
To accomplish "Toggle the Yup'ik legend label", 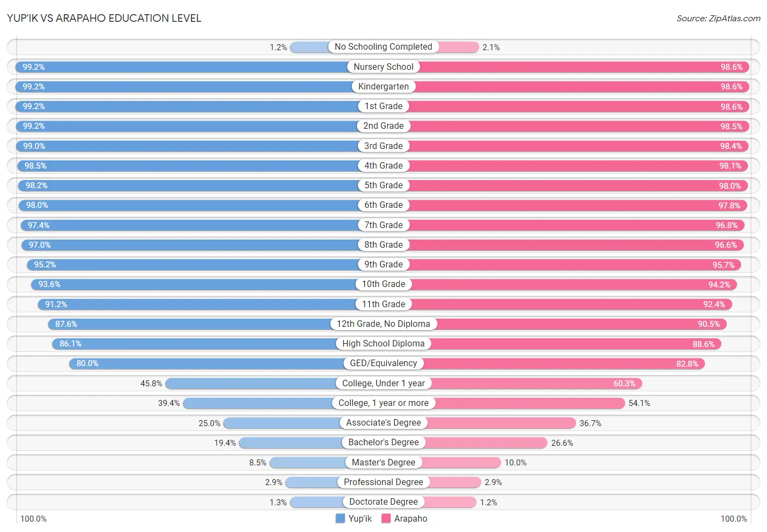I will (360, 518).
